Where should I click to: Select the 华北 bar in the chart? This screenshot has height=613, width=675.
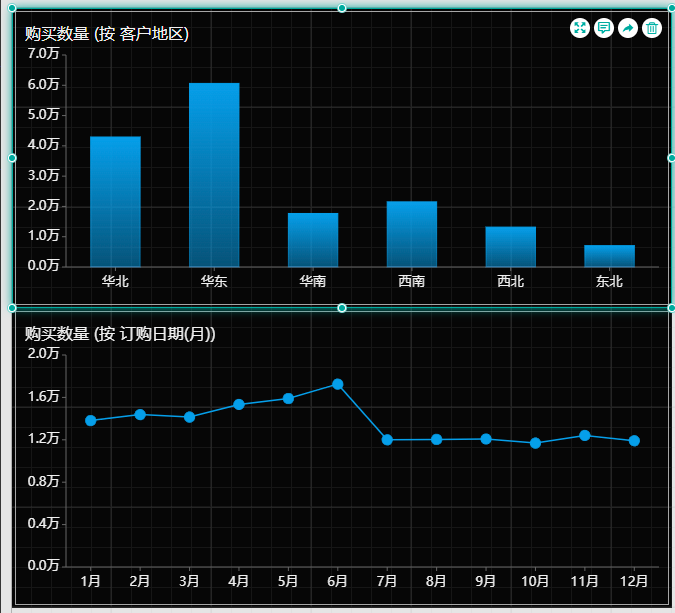[x=115, y=201]
